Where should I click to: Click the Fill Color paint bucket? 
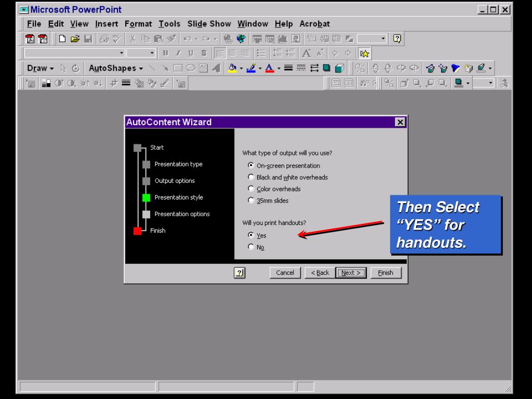point(232,68)
